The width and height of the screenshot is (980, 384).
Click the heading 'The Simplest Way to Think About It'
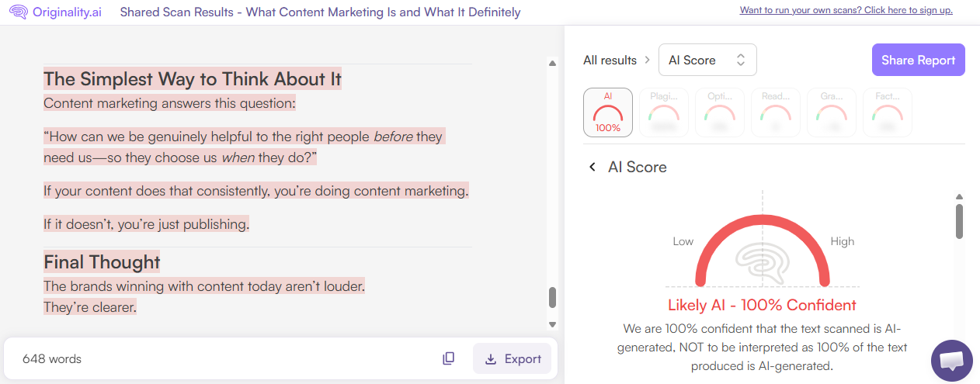click(x=193, y=79)
